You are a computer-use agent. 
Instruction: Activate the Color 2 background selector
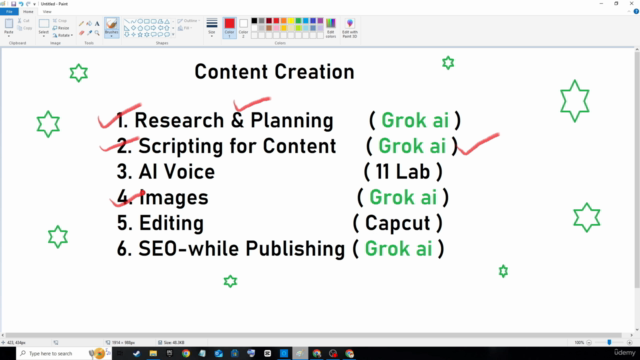[243, 28]
